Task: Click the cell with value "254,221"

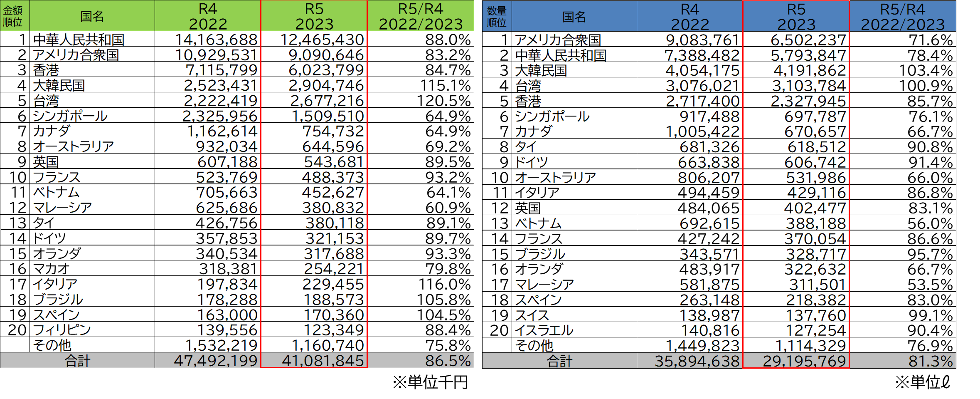Action: (x=314, y=268)
